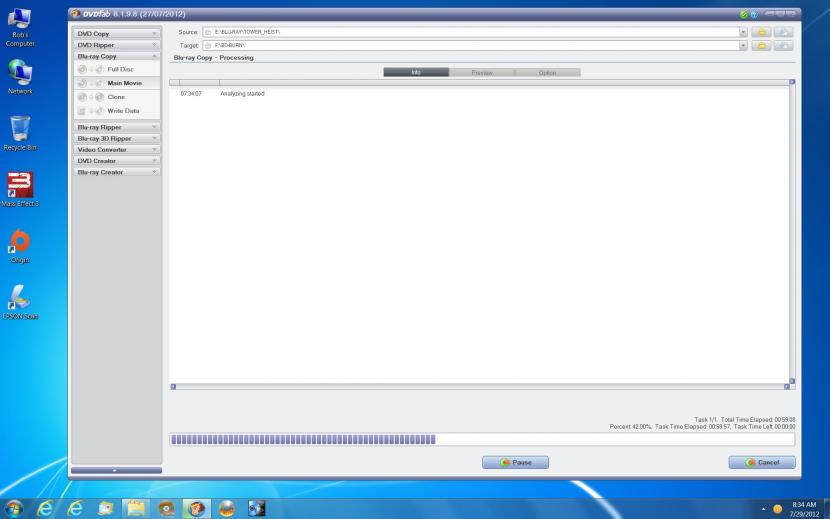Click the Source image-file icon button
The height and width of the screenshot is (519, 830).
click(x=783, y=32)
